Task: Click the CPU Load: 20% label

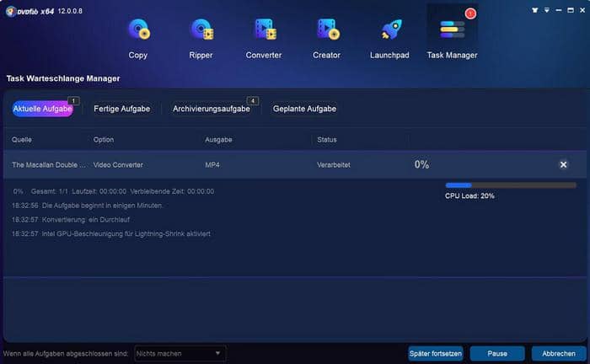Action: [x=469, y=196]
